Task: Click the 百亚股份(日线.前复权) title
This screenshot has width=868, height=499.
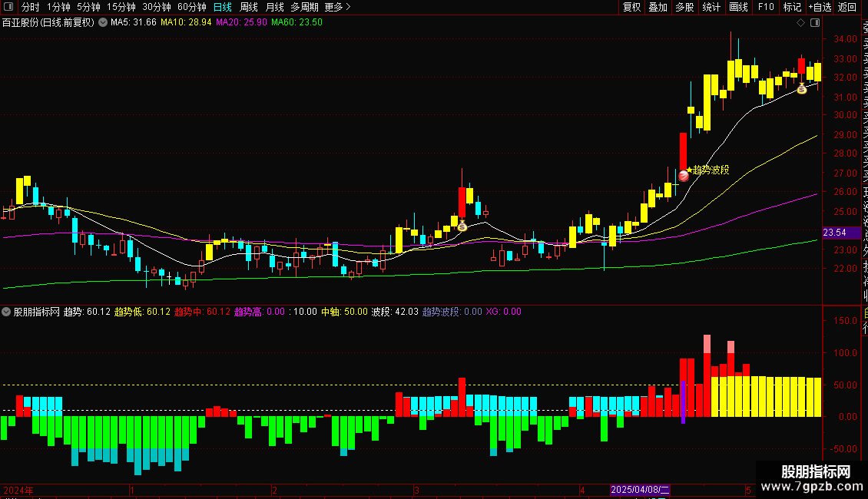Action: click(x=48, y=23)
